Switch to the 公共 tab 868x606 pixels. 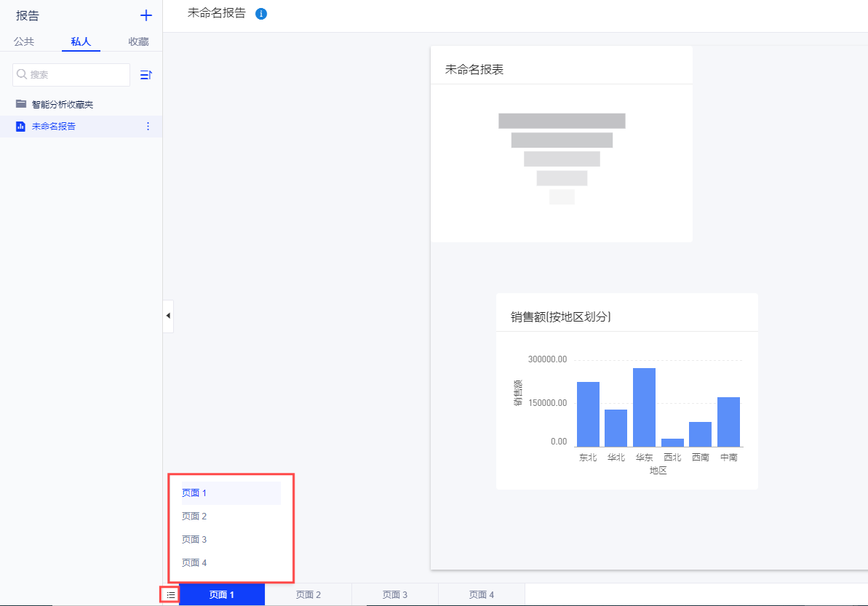click(x=24, y=41)
